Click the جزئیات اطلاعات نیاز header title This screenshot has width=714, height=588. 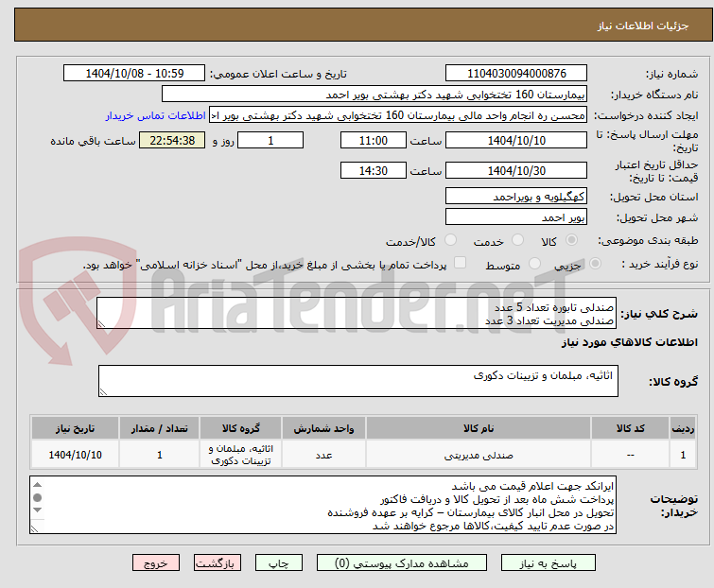coord(643,26)
